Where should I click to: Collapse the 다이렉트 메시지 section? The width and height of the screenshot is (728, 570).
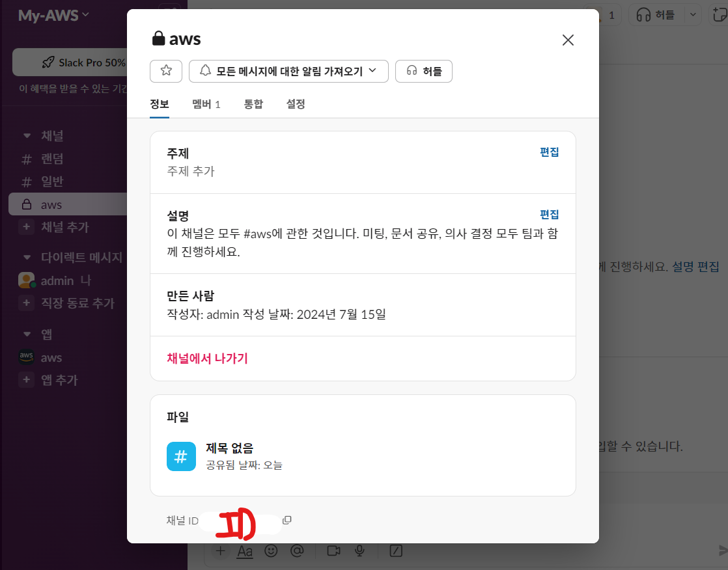click(x=27, y=258)
